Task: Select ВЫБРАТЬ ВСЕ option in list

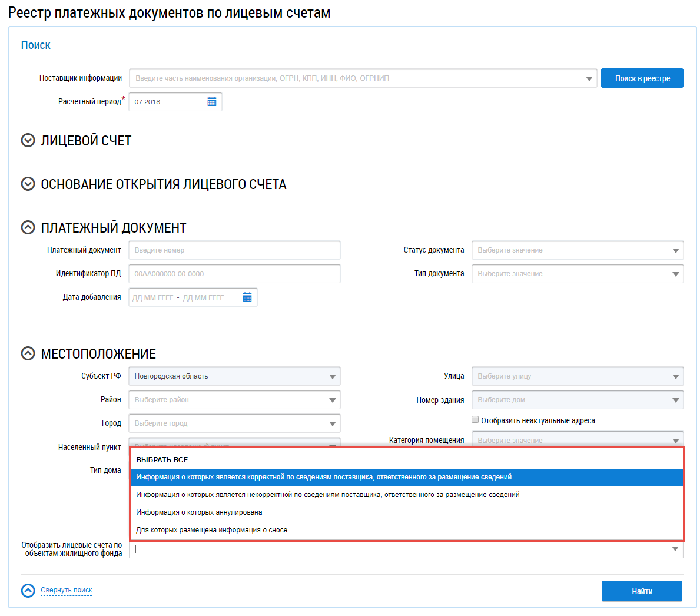Action: (x=162, y=460)
